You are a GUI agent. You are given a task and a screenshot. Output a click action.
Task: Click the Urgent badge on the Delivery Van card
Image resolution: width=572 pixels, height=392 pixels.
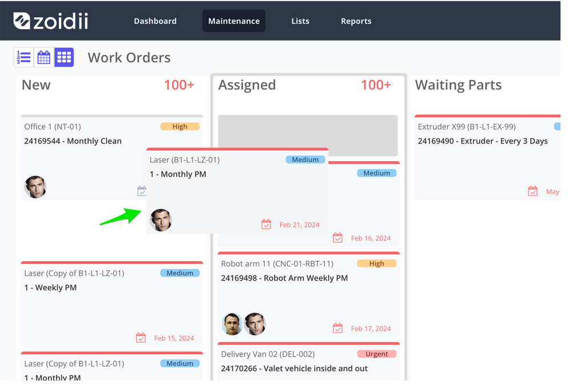pos(377,354)
